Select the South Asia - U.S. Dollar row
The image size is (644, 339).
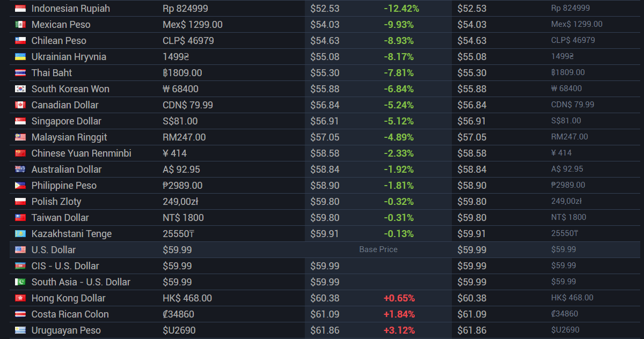click(x=80, y=282)
